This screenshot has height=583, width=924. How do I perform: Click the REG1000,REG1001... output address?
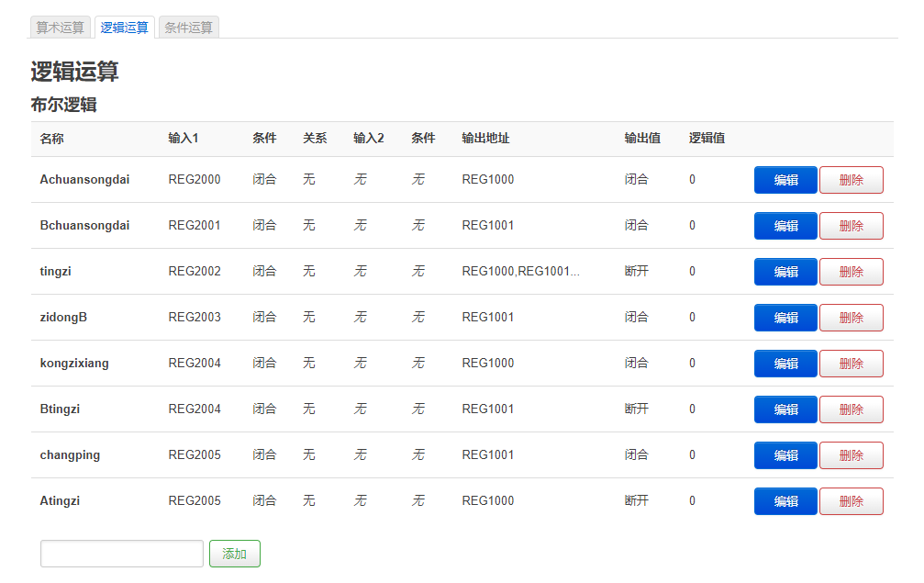[x=521, y=271]
